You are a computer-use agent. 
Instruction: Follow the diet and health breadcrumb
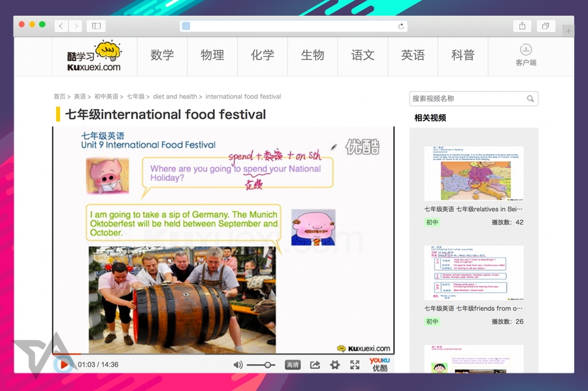point(174,97)
